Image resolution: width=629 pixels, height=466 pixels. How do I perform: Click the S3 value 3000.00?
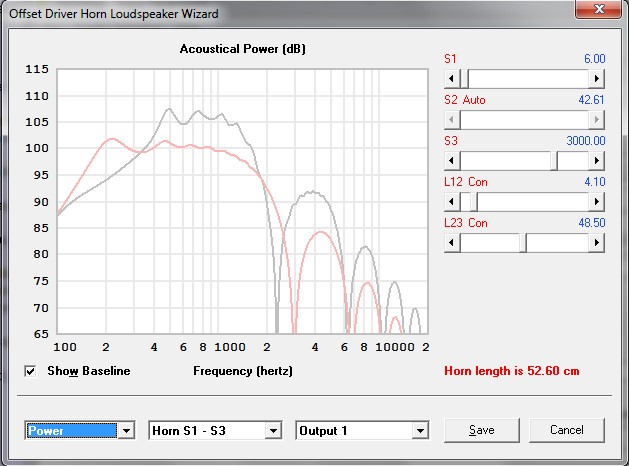click(585, 141)
